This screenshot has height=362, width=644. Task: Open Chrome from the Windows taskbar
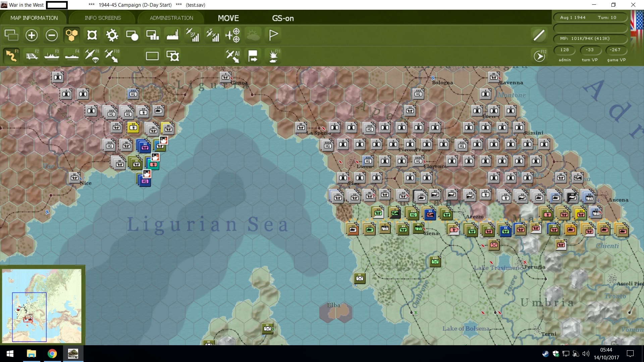[x=52, y=354]
